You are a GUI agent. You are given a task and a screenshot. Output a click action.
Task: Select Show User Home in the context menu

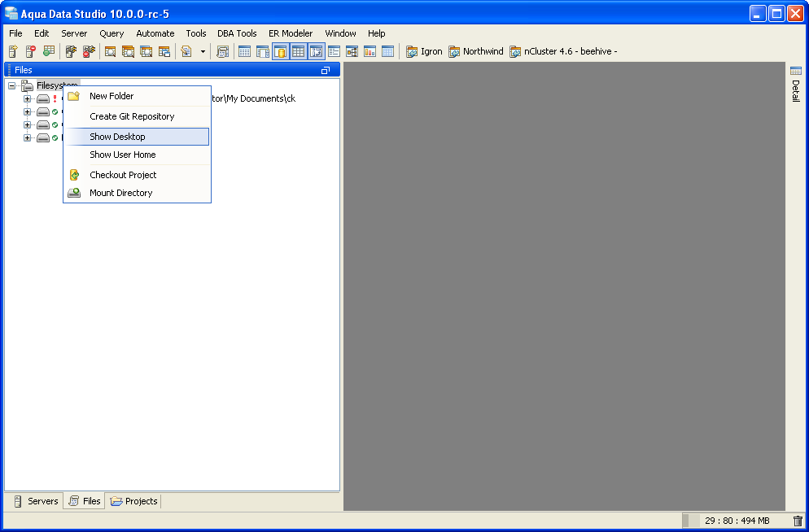point(138,155)
